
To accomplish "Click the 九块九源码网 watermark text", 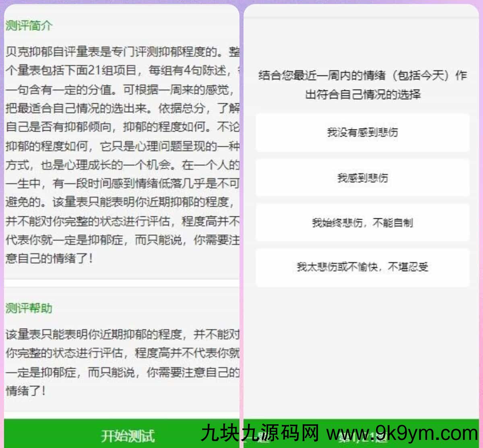I will pos(260,434).
